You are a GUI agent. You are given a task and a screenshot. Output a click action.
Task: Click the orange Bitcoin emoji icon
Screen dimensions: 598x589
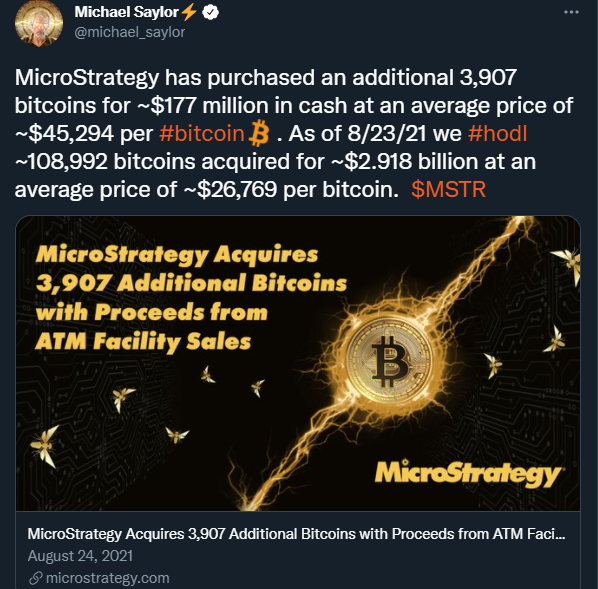coord(259,134)
